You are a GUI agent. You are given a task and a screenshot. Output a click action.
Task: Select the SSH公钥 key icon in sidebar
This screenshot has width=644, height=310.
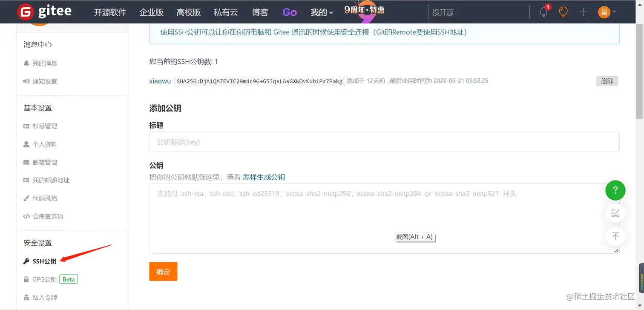tap(27, 261)
